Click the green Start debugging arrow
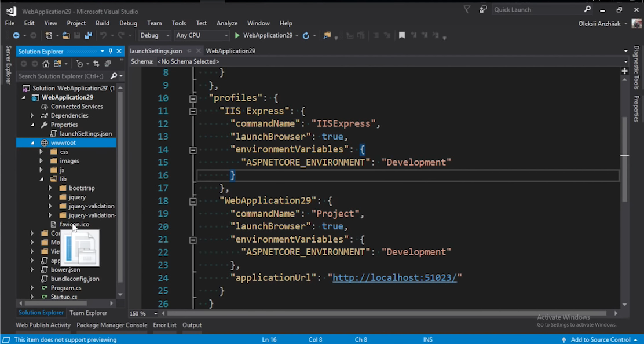This screenshot has height=344, width=644. pyautogui.click(x=237, y=35)
